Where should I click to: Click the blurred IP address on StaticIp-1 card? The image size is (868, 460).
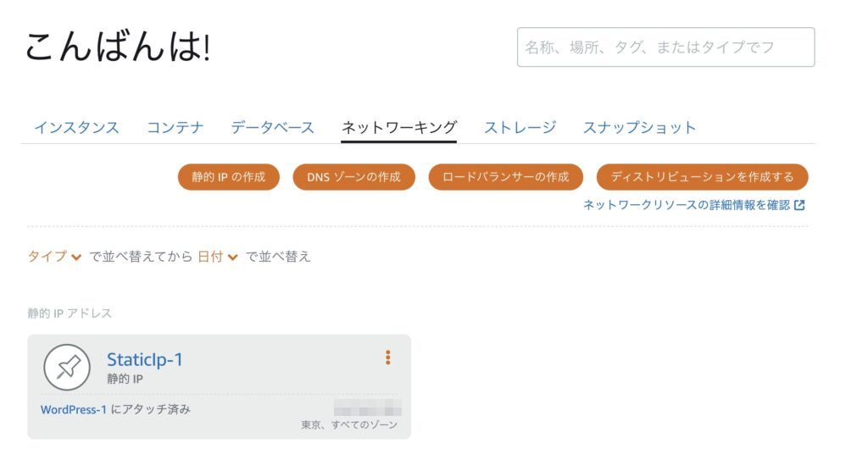click(x=367, y=406)
